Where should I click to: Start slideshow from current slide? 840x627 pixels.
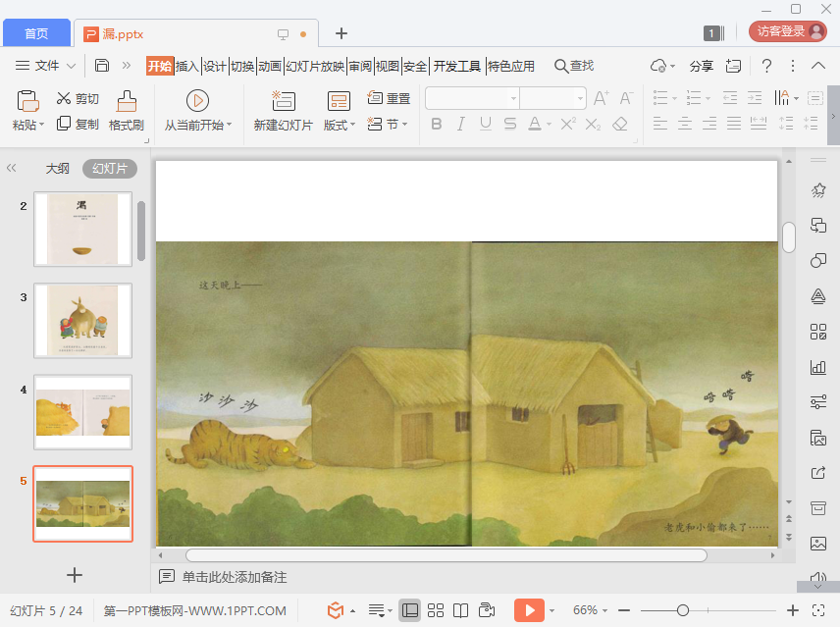pyautogui.click(x=197, y=101)
